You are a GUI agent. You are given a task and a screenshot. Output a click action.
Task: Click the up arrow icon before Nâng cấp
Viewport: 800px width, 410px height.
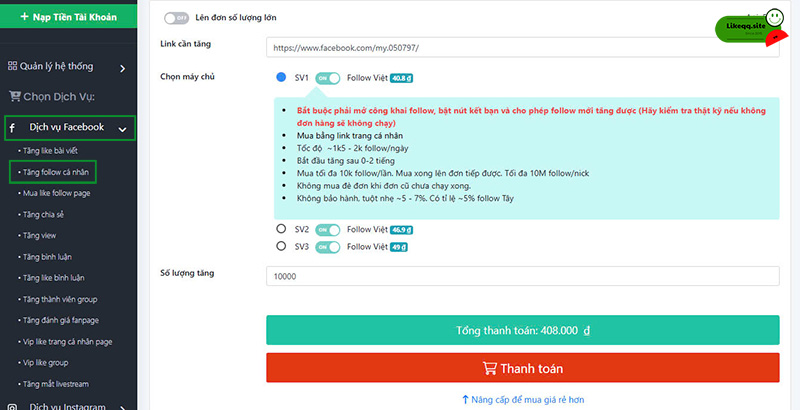tap(466, 399)
